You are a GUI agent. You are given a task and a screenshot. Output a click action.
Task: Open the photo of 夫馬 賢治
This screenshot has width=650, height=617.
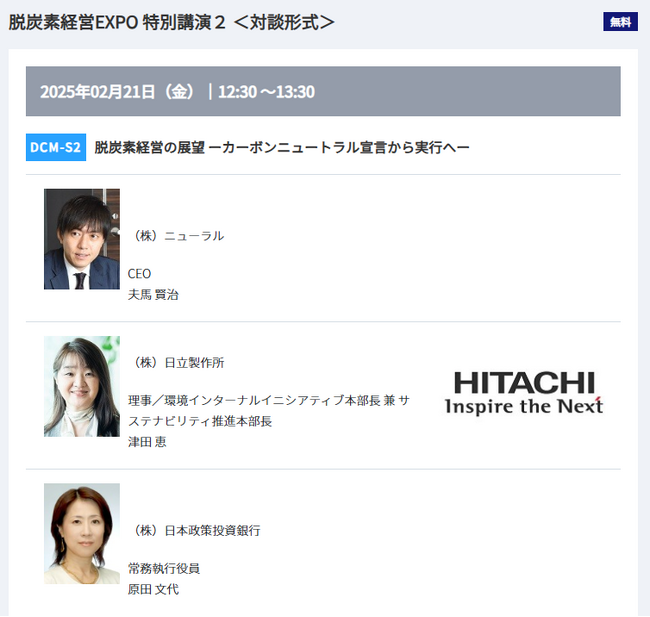[82, 239]
